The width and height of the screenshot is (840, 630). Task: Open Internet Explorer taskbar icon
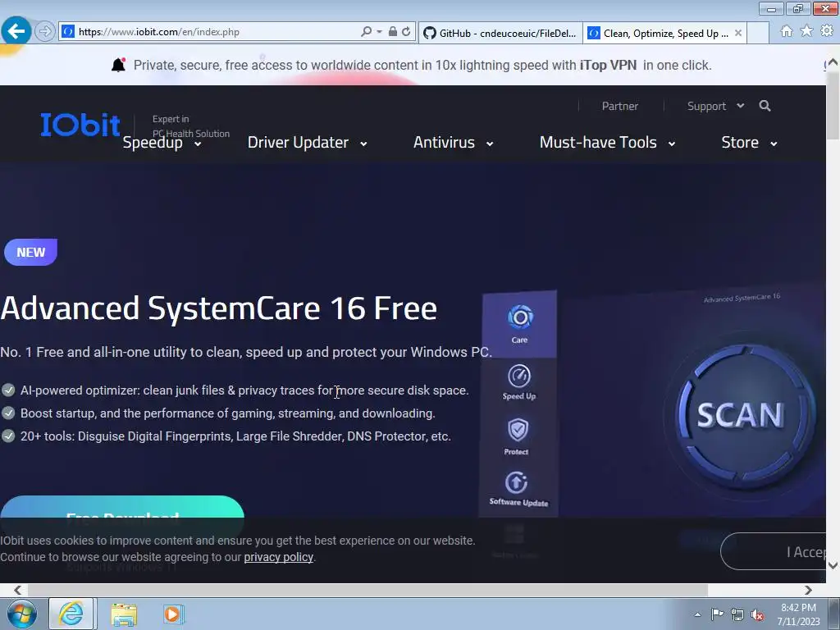click(x=71, y=614)
